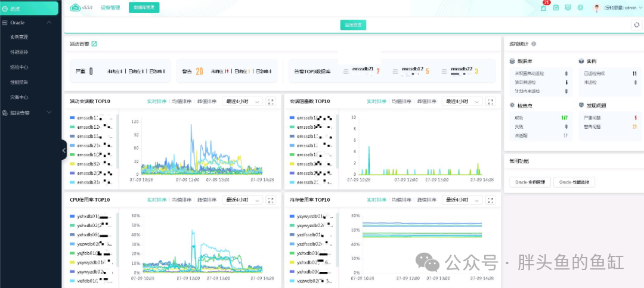Switch to the 设备管理 top tab

110,7
